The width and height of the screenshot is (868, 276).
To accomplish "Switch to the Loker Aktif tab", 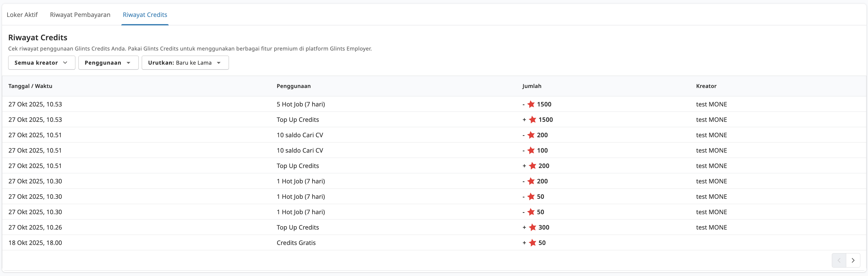I will coord(22,15).
